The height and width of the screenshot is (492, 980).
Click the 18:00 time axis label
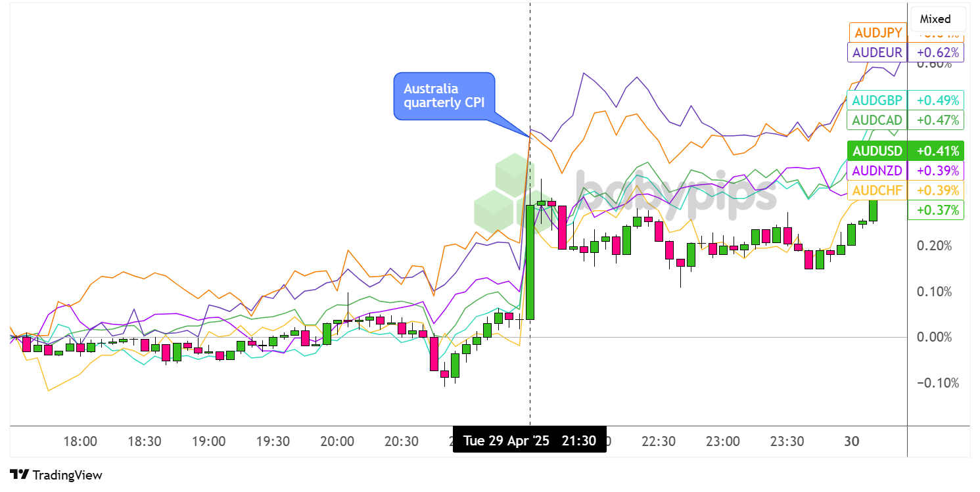point(81,441)
